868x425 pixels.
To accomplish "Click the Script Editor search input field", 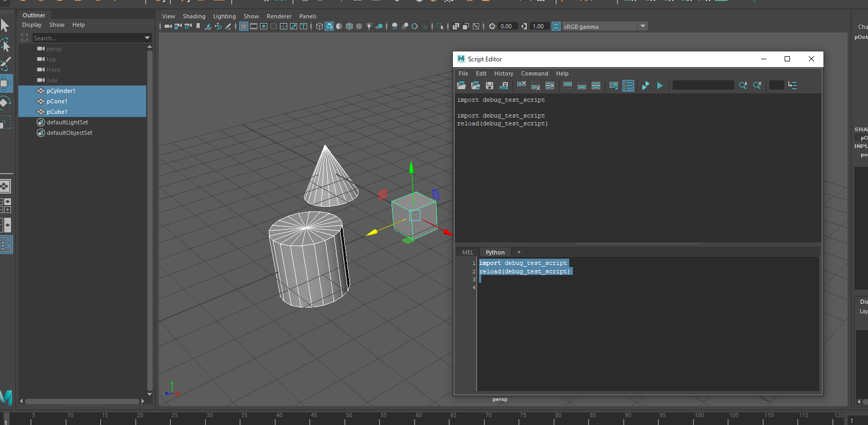I will pyautogui.click(x=703, y=85).
